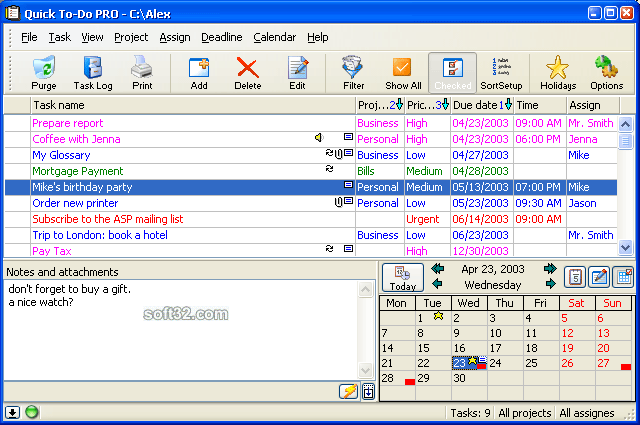Select April 28 in the calendar

[397, 378]
